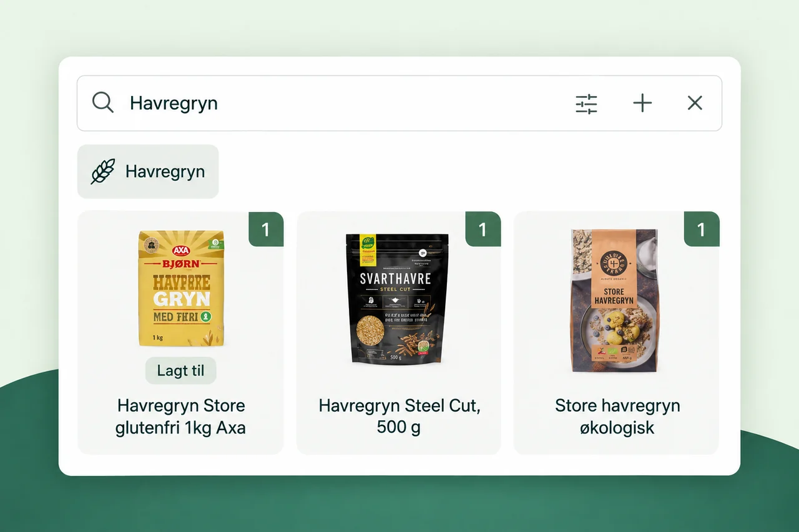
Task: Click the magnifying glass search icon
Action: (x=103, y=102)
